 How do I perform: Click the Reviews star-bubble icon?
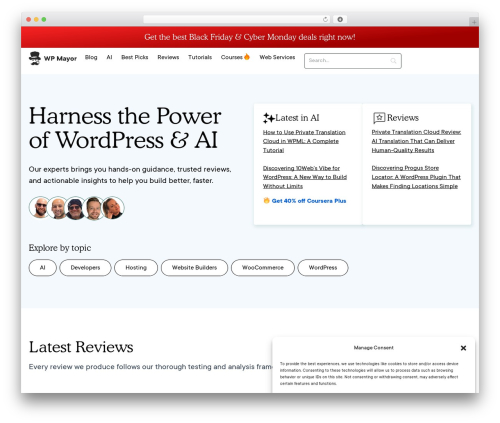click(379, 118)
